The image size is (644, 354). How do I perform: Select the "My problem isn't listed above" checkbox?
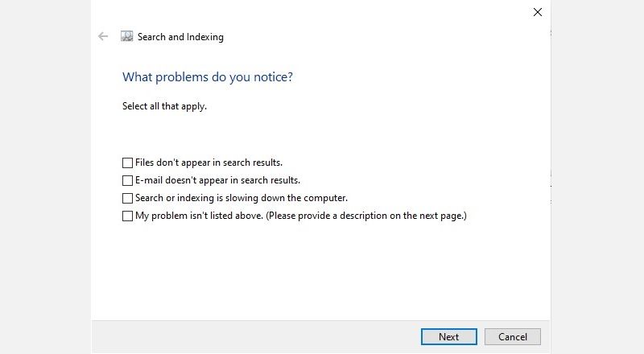pyautogui.click(x=127, y=216)
